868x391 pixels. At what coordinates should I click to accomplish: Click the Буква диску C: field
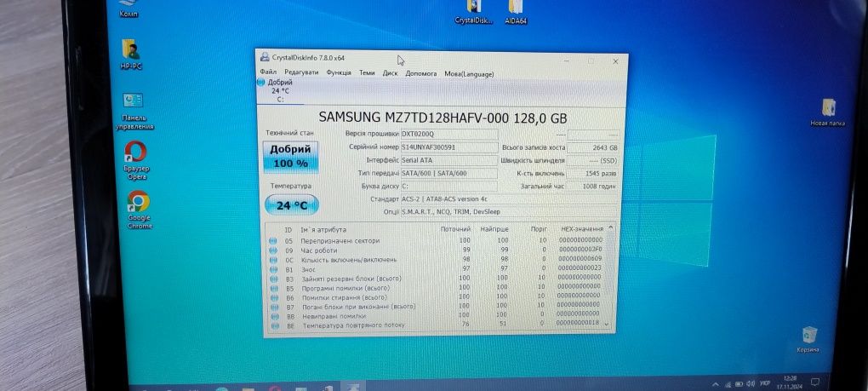pos(449,186)
